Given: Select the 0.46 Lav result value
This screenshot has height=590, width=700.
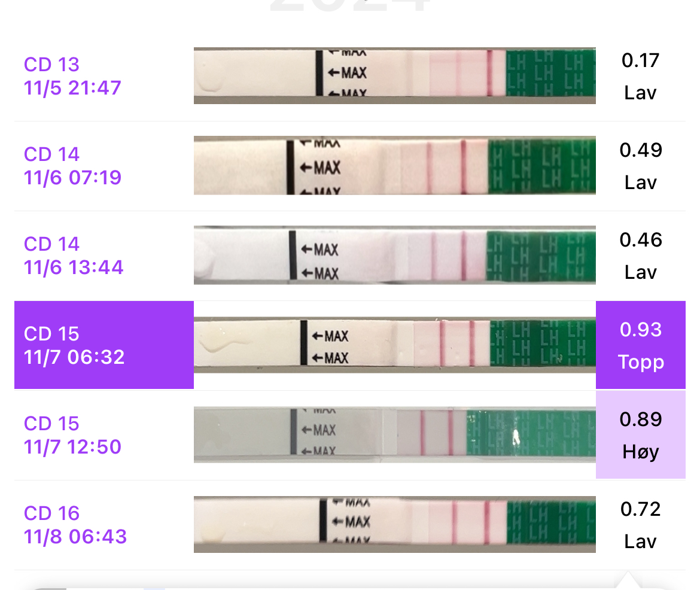Looking at the screenshot, I should coord(640,240).
